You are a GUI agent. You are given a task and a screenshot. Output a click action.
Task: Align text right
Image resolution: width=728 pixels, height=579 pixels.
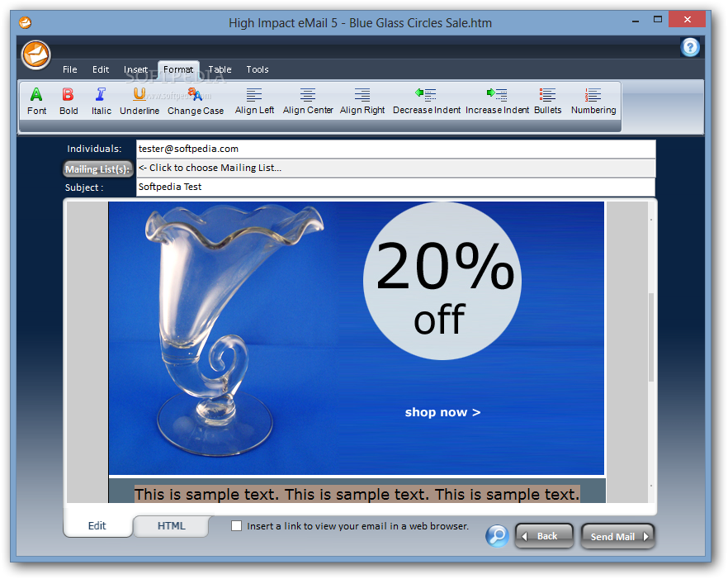362,101
